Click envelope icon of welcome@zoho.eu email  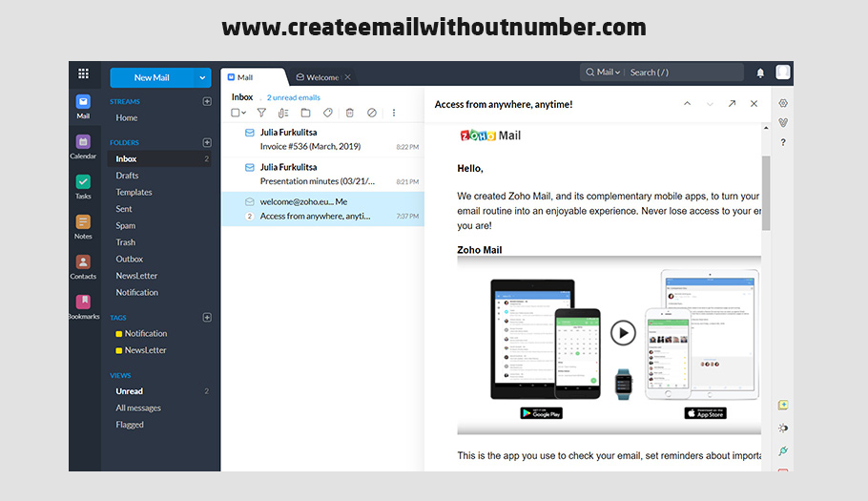pyautogui.click(x=250, y=202)
